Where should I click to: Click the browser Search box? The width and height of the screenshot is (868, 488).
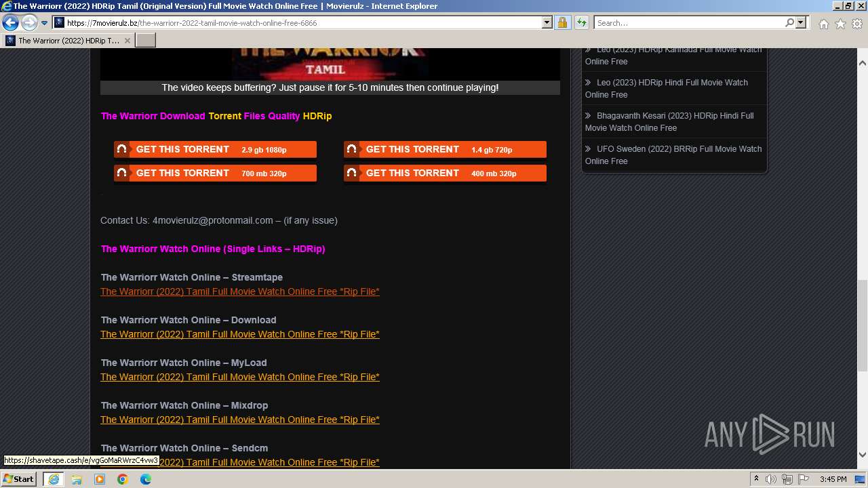pyautogui.click(x=689, y=23)
